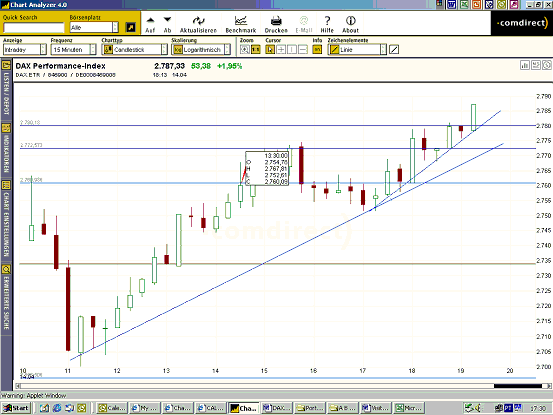Click the Word shortcut in Office bar
The height and width of the screenshot is (415, 553).
pyautogui.click(x=452, y=4)
